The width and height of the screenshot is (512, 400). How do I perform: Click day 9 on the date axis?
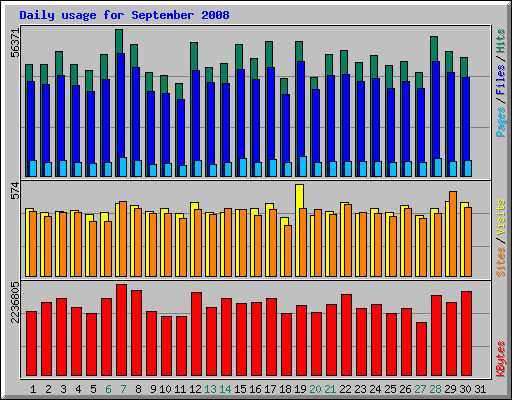point(153,389)
